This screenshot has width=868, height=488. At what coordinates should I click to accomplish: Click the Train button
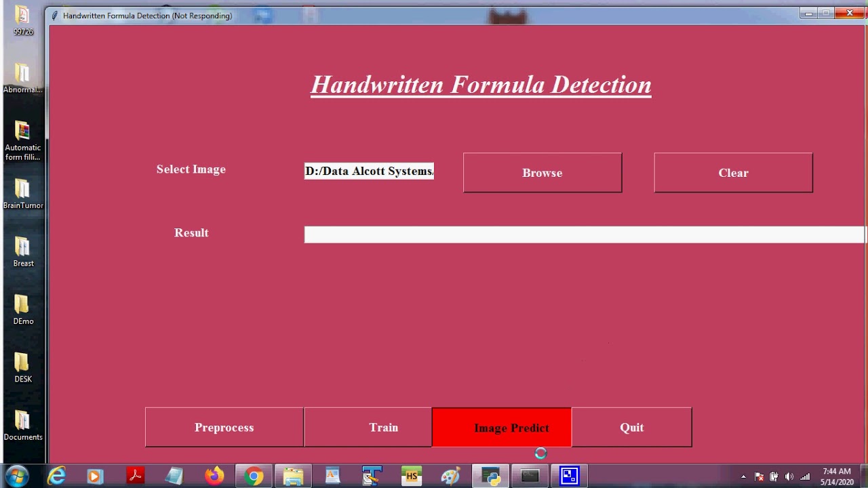click(368, 428)
